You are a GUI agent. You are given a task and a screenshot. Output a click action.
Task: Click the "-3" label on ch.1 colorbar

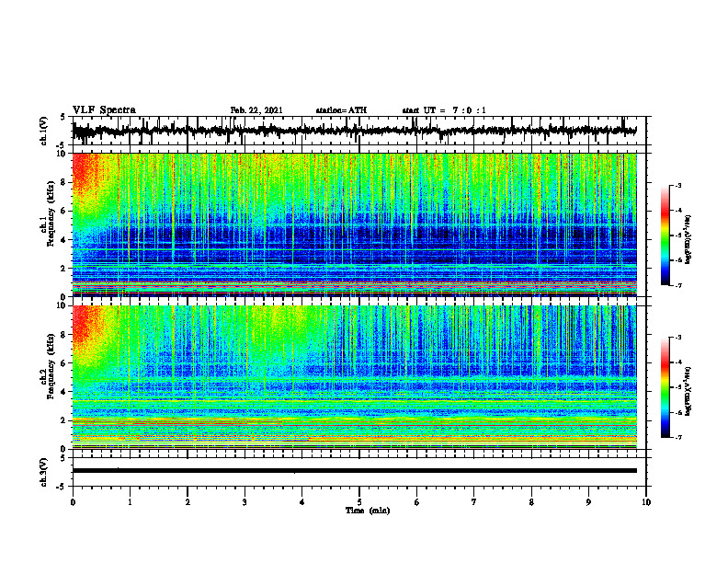coord(678,186)
